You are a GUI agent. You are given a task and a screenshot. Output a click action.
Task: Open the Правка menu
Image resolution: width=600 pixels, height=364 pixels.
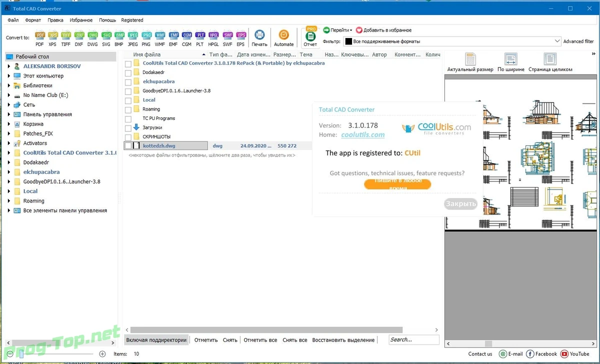click(55, 20)
